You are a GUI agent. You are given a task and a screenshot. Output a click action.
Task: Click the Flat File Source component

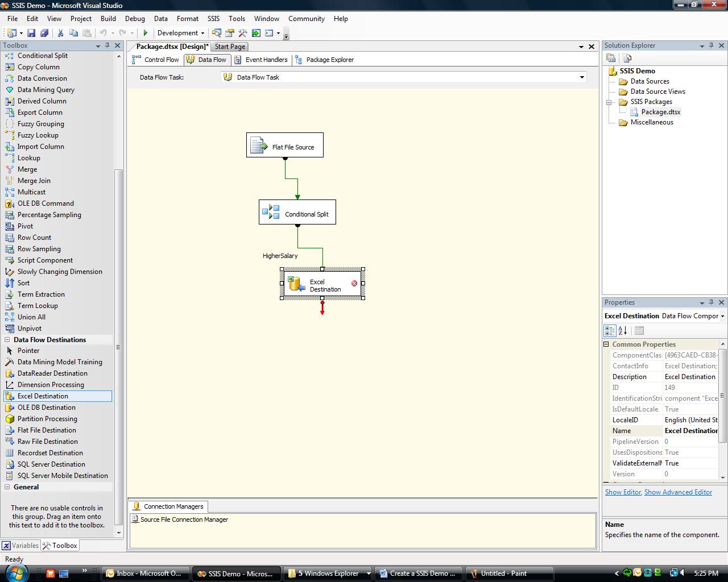click(x=285, y=145)
